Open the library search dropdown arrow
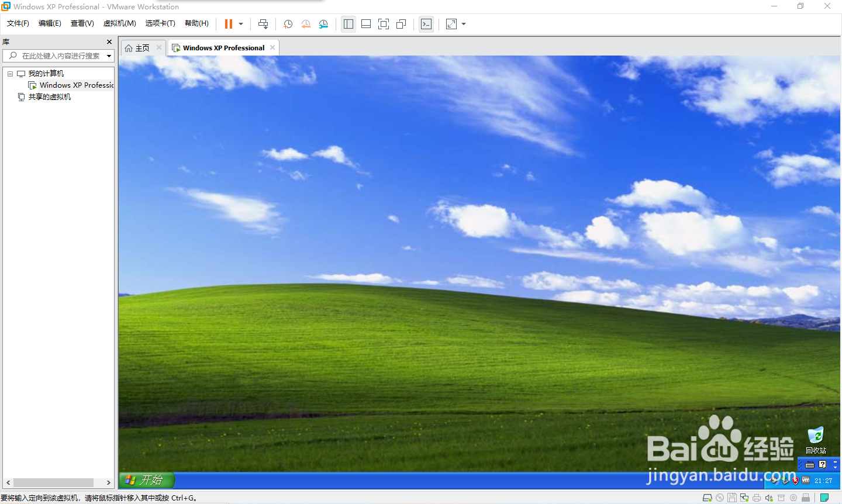 [109, 56]
